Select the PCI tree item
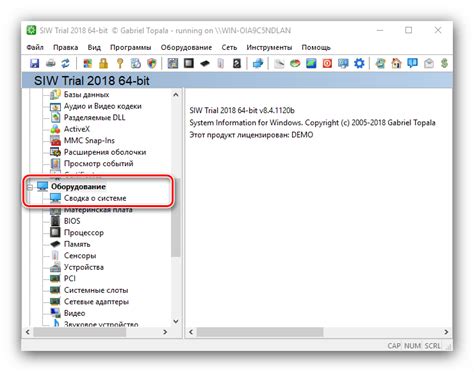 [70, 278]
